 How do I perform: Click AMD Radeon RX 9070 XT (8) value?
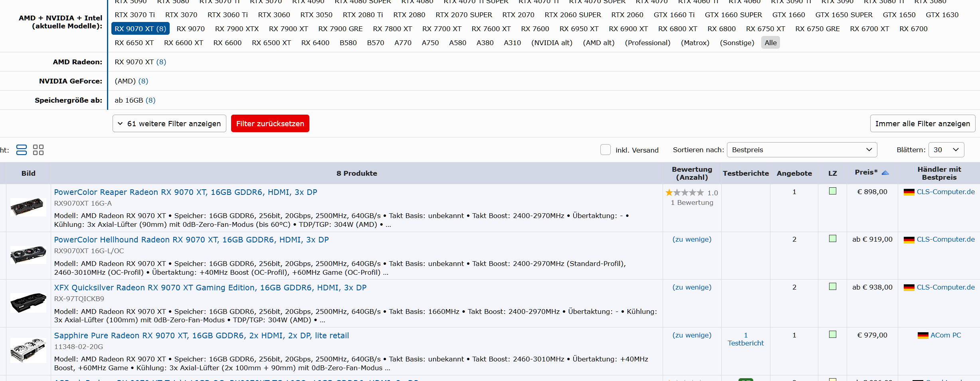[x=141, y=62]
